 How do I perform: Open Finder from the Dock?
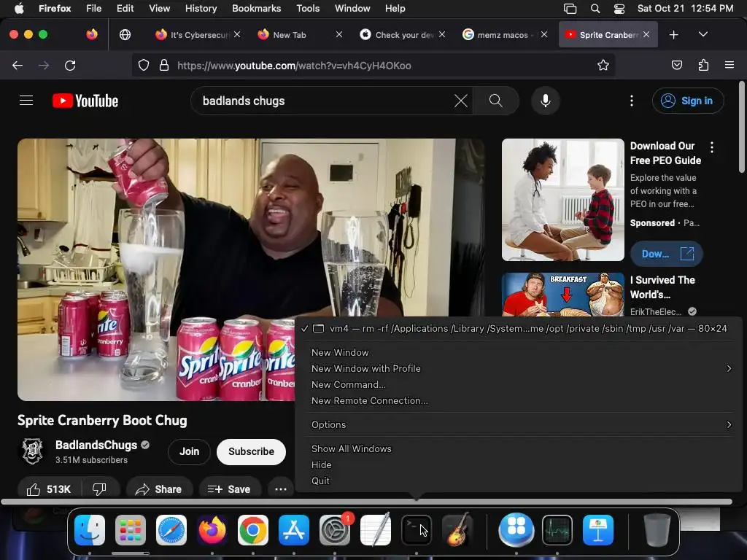tap(90, 530)
